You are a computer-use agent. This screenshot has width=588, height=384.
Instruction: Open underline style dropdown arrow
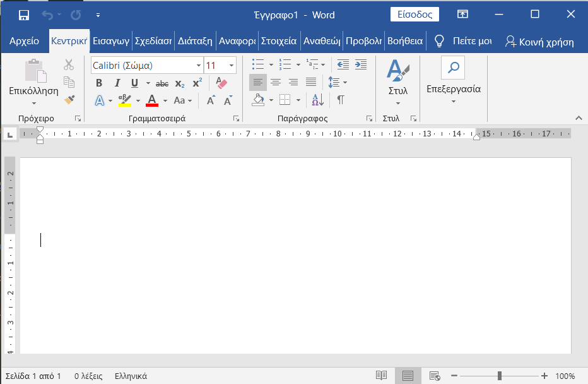pyautogui.click(x=148, y=83)
